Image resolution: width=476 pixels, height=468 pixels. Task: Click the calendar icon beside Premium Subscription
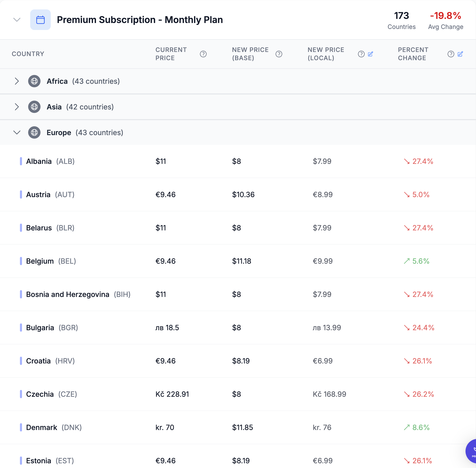[40, 20]
